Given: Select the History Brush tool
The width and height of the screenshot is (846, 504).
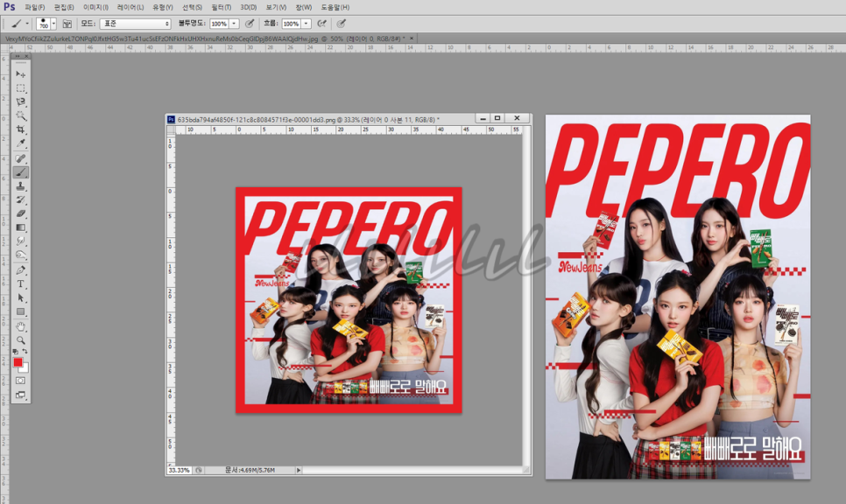Looking at the screenshot, I should (20, 200).
